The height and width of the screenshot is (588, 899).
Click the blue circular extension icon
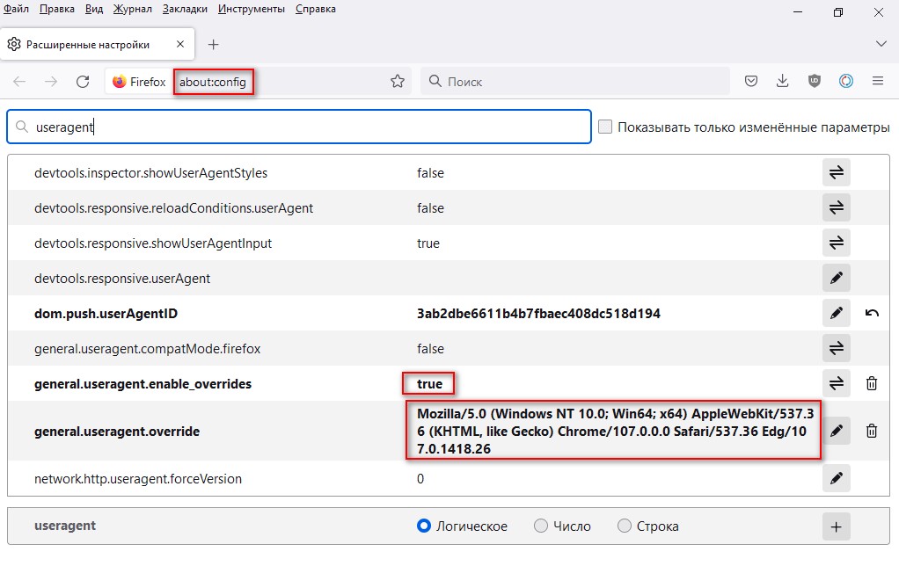click(845, 81)
